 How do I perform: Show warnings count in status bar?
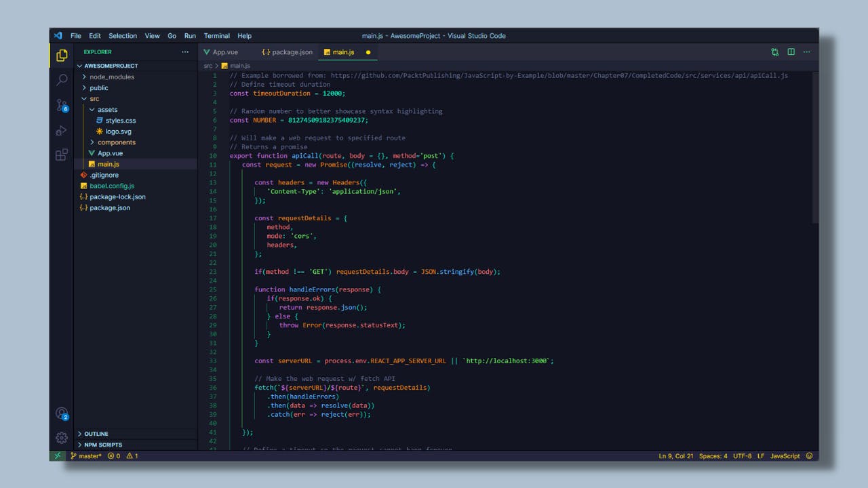point(132,456)
